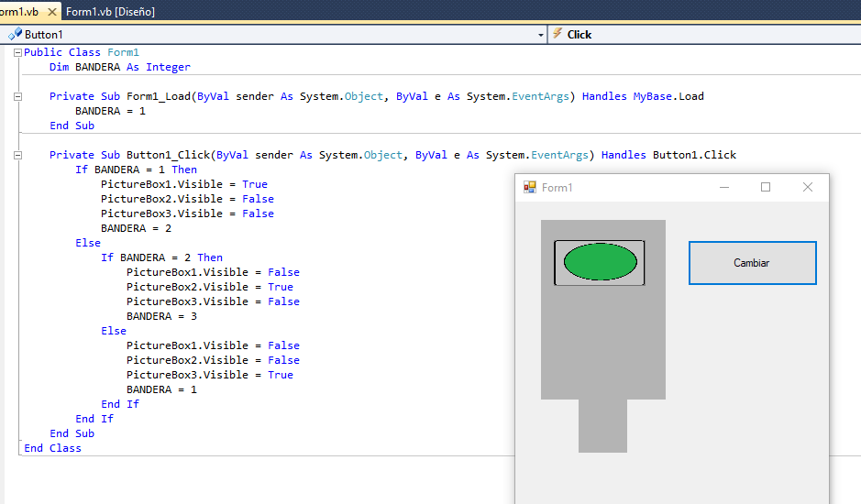Click 'PictureBox1.Visible = True' line
This screenshot has width=861, height=504.
pyautogui.click(x=184, y=184)
